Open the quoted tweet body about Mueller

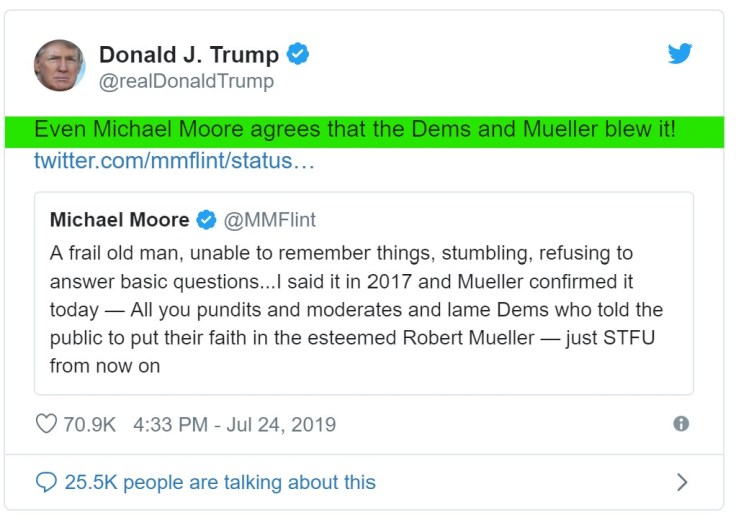click(x=356, y=310)
